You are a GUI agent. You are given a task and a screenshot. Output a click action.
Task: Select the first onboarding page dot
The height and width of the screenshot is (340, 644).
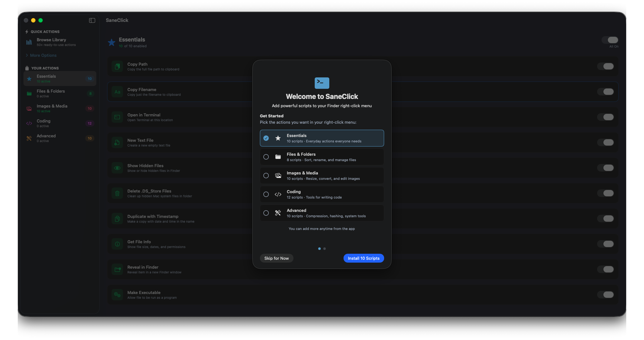(319, 249)
